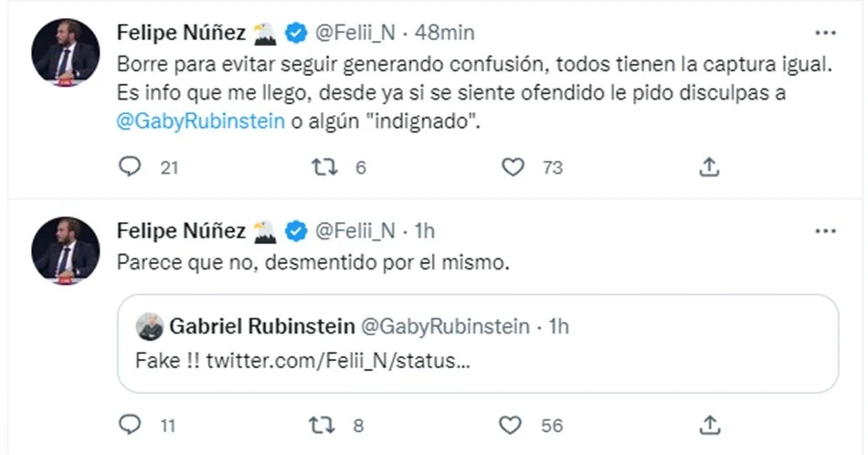Click verified badge on the second tweet

click(x=296, y=232)
